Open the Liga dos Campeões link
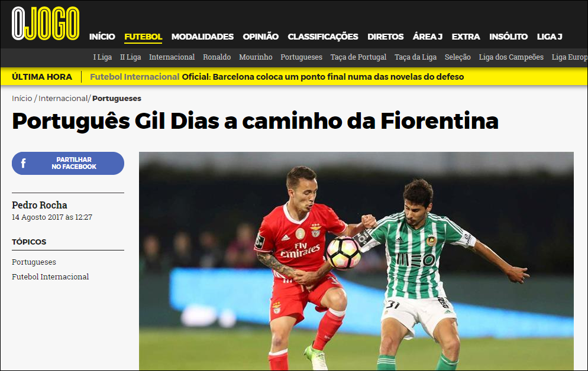Screen dimensions: 588x371 [x=511, y=57]
